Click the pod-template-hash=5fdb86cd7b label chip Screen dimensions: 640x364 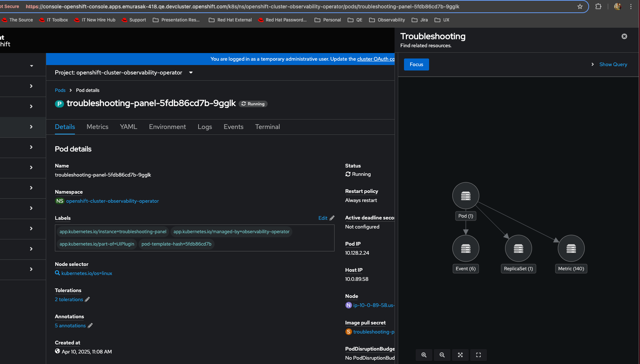click(176, 244)
